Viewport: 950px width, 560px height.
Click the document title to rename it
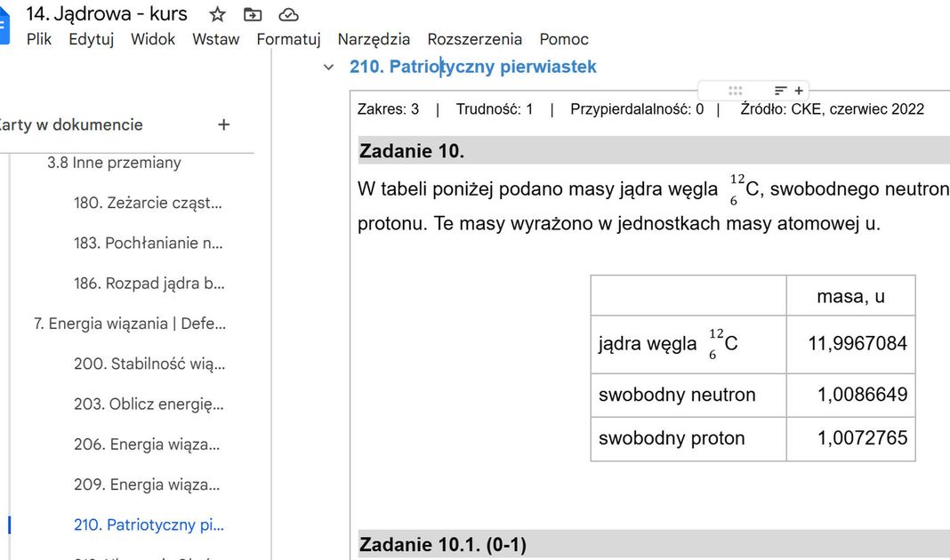(x=107, y=14)
